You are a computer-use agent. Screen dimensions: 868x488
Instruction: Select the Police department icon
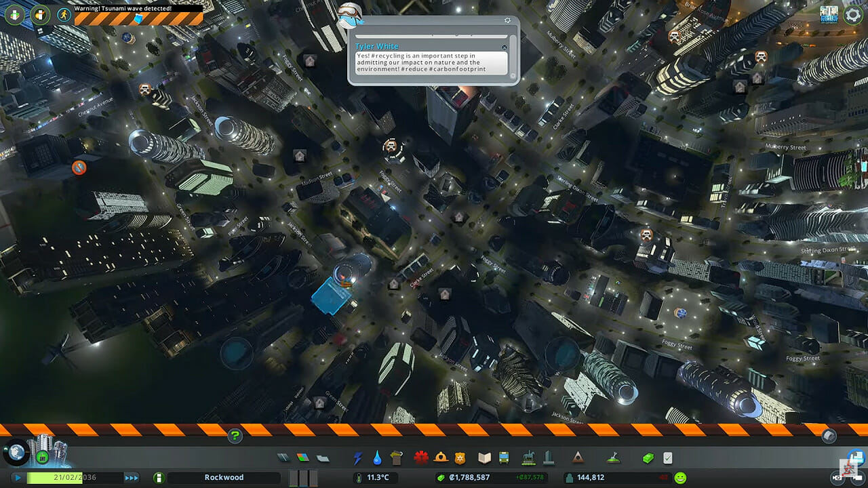click(460, 458)
